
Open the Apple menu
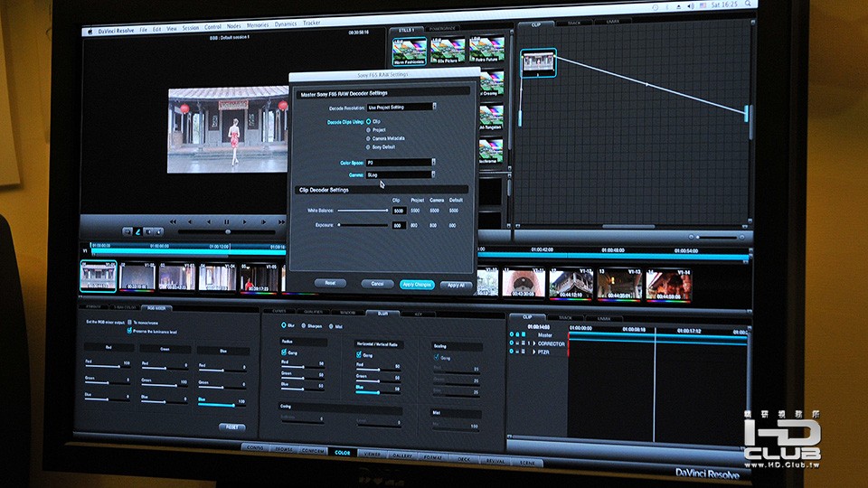[90, 33]
